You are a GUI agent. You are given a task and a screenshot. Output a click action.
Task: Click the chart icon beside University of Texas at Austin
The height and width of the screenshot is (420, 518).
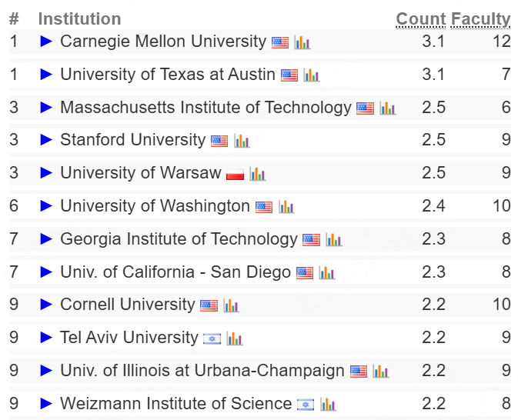point(311,75)
